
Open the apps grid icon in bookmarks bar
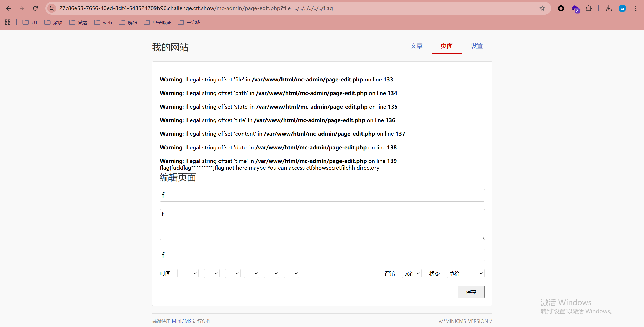(8, 22)
